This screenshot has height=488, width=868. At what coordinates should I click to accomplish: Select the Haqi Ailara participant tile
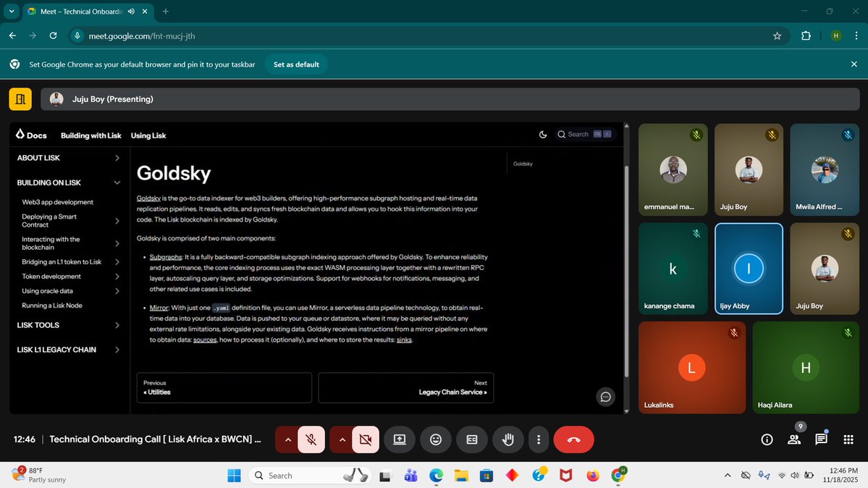[806, 368]
